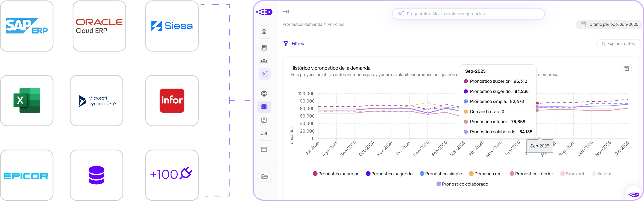Click the 120,000 y-axis value

click(306, 94)
